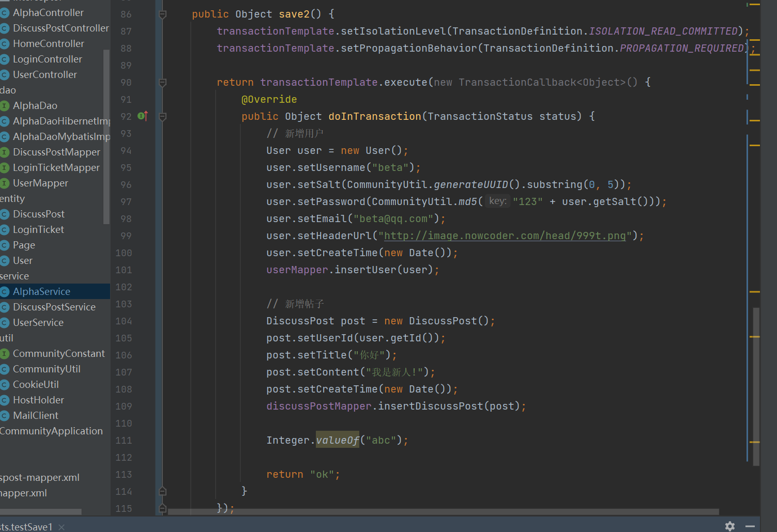Open the UserMapper interface
777x532 pixels.
click(40, 183)
